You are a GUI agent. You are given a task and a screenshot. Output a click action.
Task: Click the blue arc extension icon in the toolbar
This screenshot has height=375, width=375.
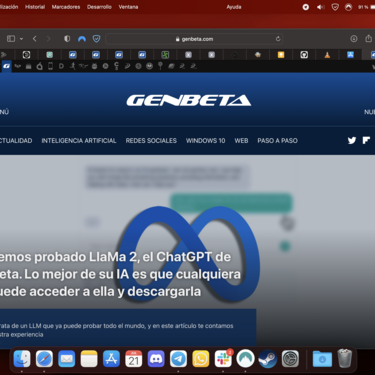82,39
